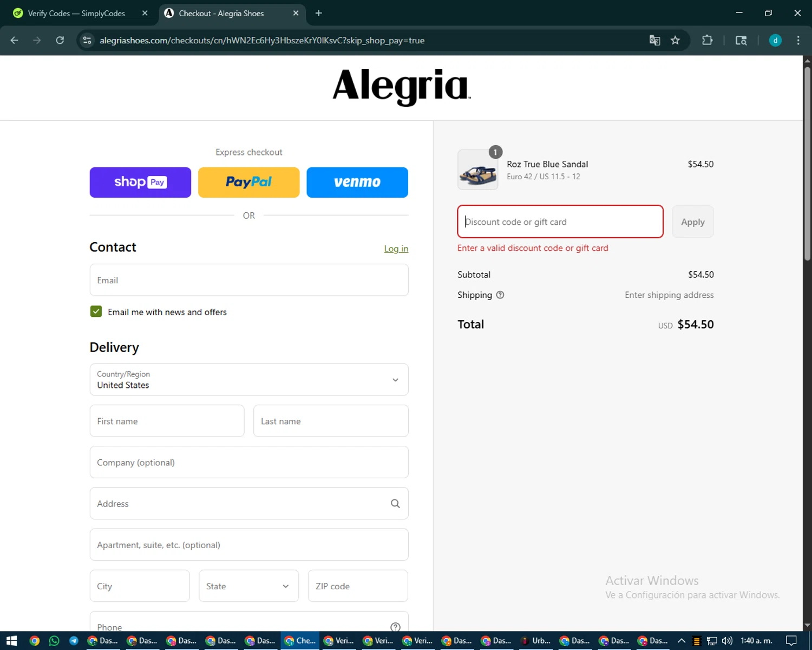Click the address search magnifier icon
The height and width of the screenshot is (650, 812).
(x=395, y=504)
